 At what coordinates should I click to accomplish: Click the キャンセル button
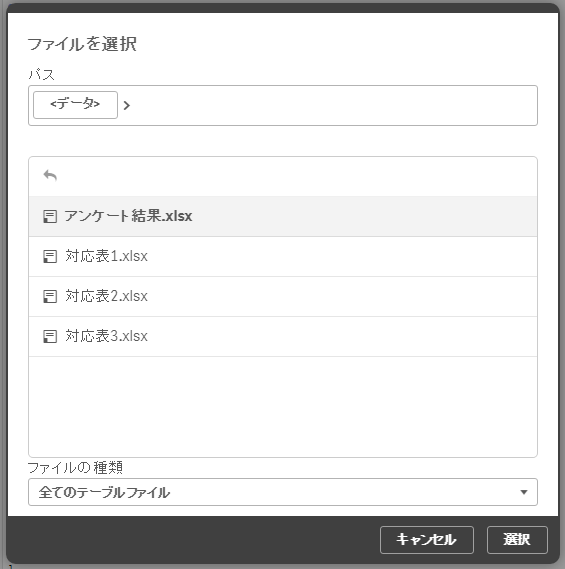tap(427, 540)
